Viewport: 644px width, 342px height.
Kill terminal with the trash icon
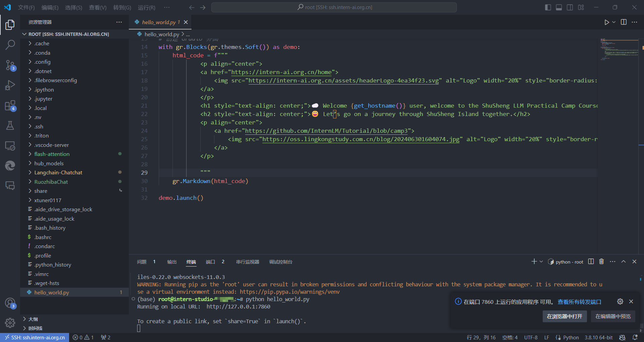[601, 262]
